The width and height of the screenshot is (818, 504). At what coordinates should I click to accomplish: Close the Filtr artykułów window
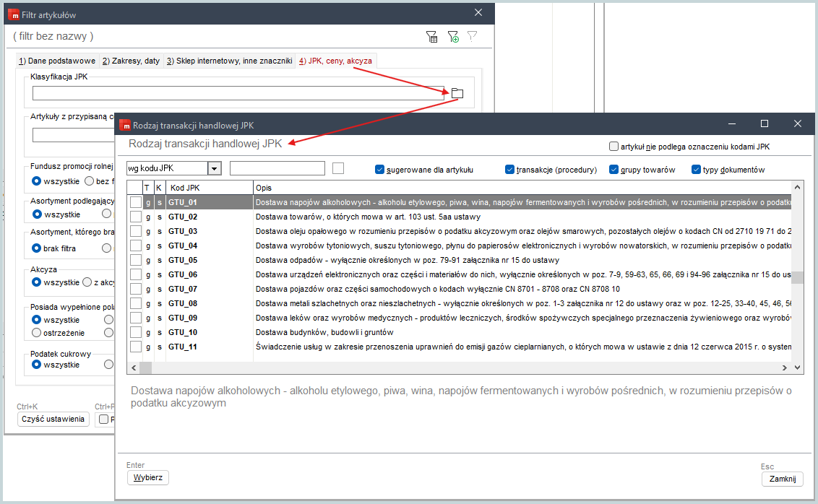(x=478, y=13)
